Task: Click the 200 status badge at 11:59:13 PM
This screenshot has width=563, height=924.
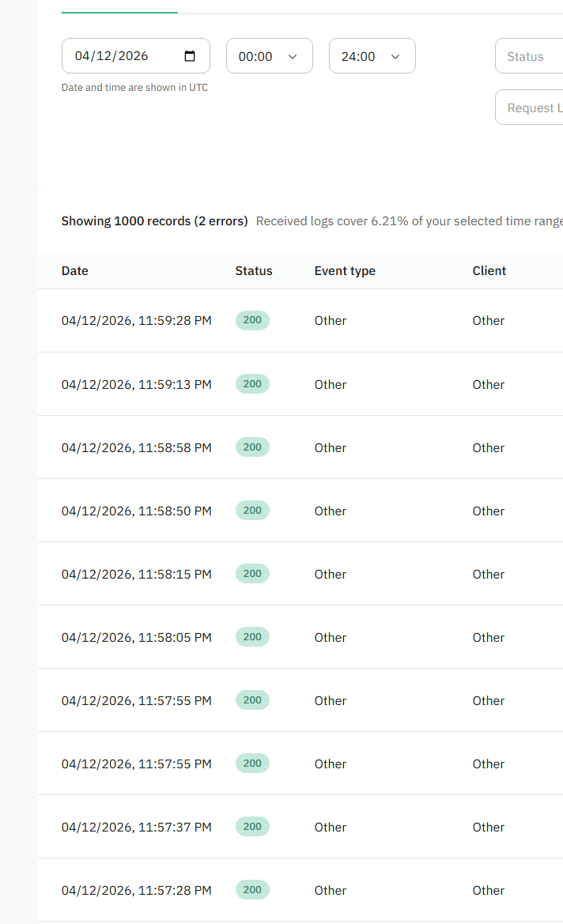Action: 252,383
